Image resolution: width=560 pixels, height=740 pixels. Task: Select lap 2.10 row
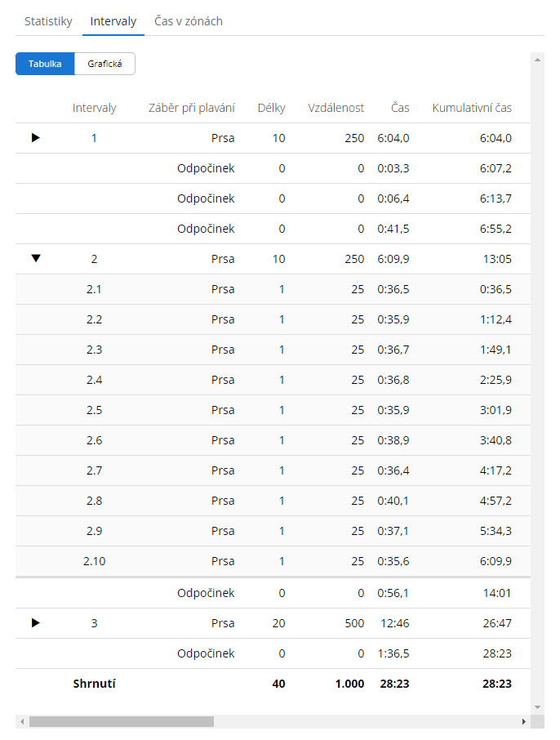tap(273, 561)
